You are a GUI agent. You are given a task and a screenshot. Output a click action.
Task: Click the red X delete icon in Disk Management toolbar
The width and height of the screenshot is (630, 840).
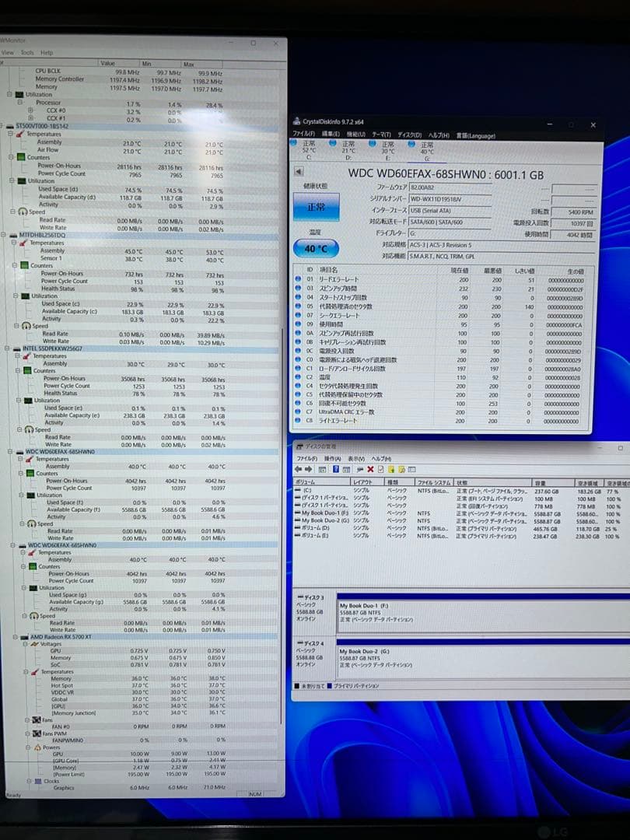(x=371, y=471)
